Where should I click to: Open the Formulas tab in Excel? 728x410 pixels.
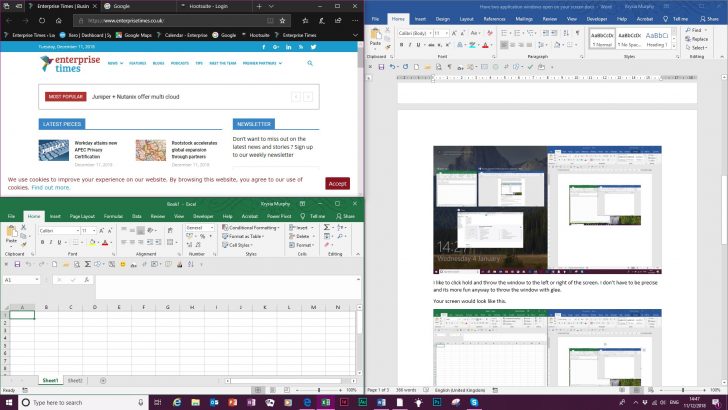point(111,216)
